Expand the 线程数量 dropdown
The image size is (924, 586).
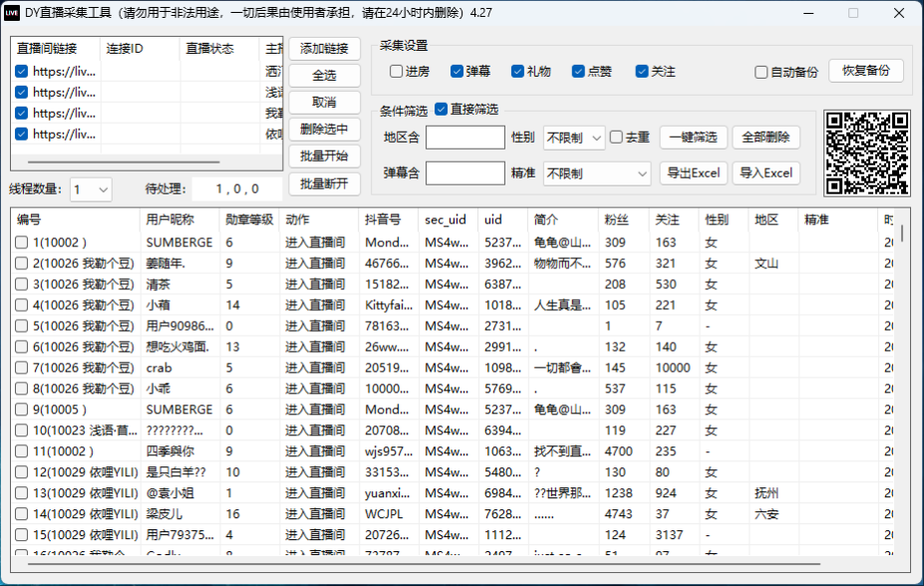91,189
